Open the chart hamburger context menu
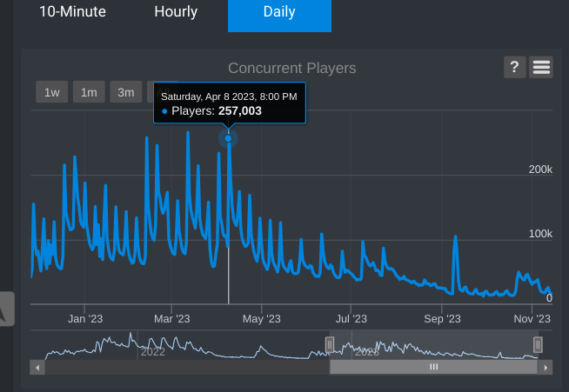 (x=541, y=67)
